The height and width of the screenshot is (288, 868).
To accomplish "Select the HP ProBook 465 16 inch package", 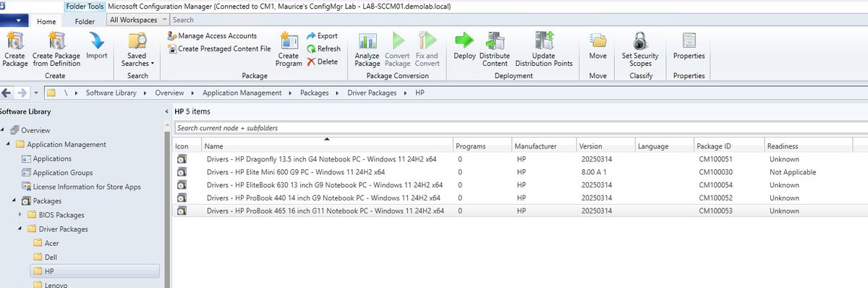I will [x=521, y=211].
